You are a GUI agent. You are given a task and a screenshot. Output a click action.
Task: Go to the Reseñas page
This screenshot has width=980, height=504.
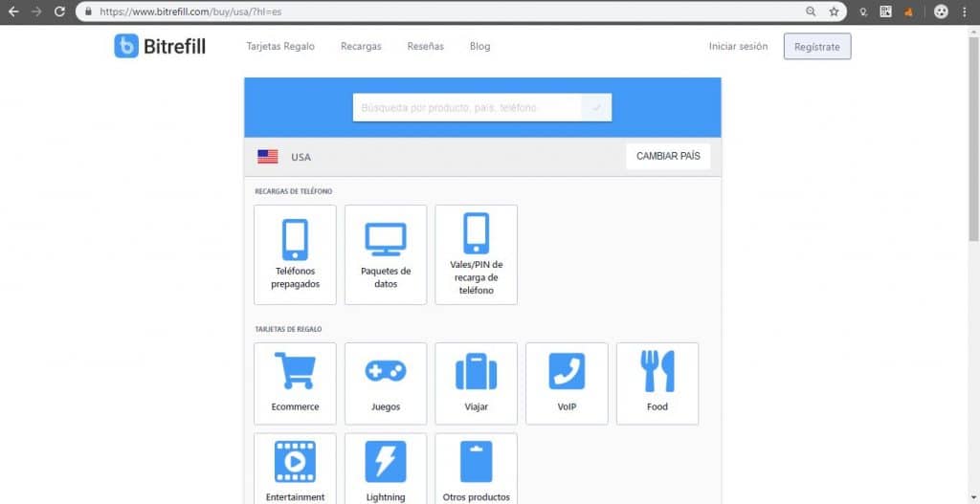[x=426, y=46]
